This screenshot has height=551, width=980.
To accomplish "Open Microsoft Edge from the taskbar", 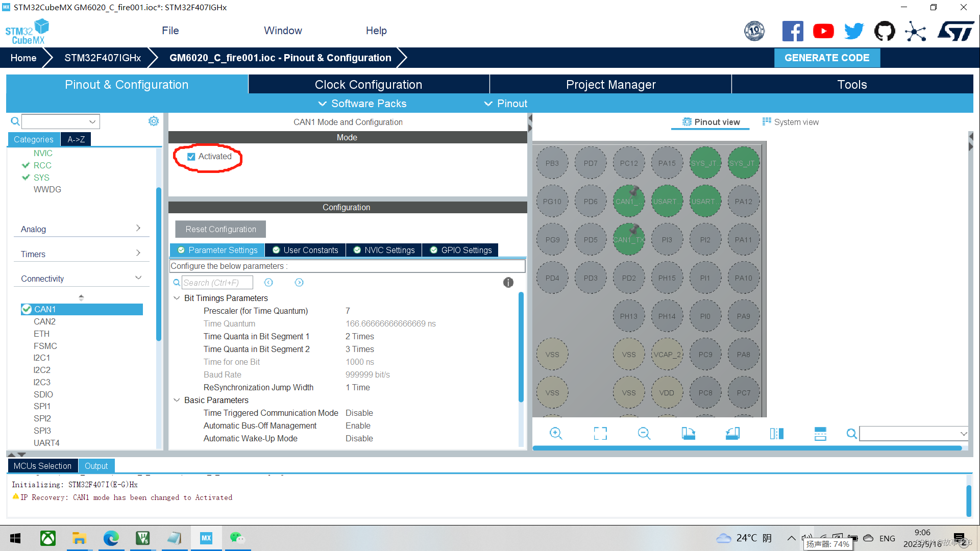I will [111, 538].
